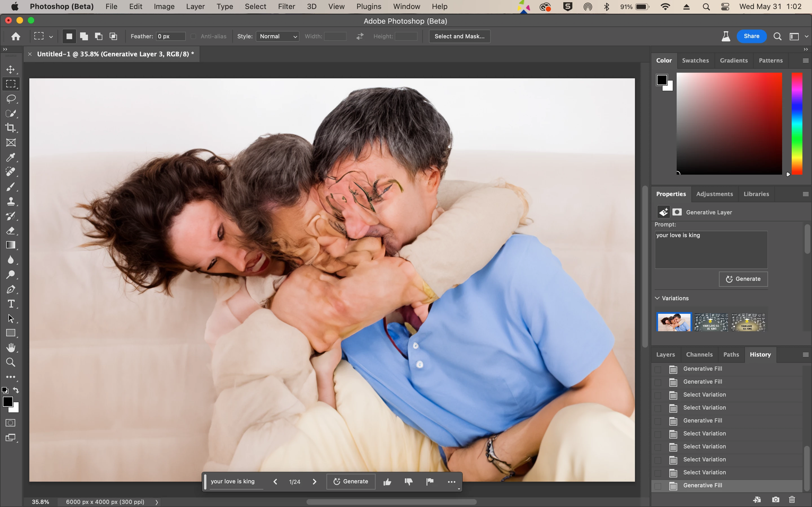This screenshot has height=507, width=812.
Task: Click the blue Share button
Action: (x=751, y=36)
